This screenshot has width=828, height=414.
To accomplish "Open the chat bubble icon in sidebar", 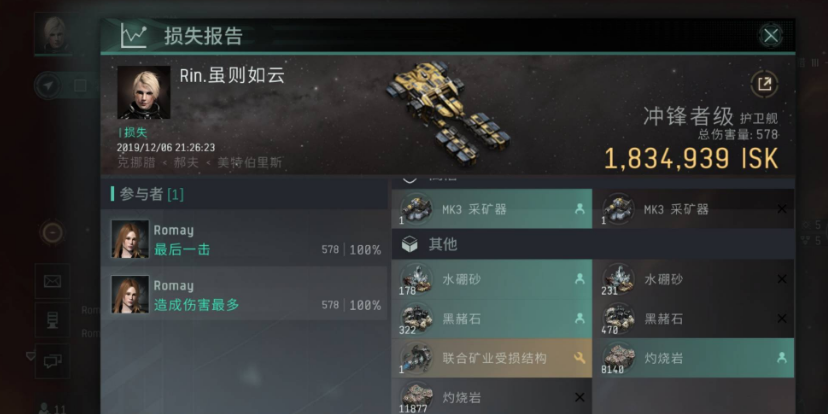I will [52, 361].
